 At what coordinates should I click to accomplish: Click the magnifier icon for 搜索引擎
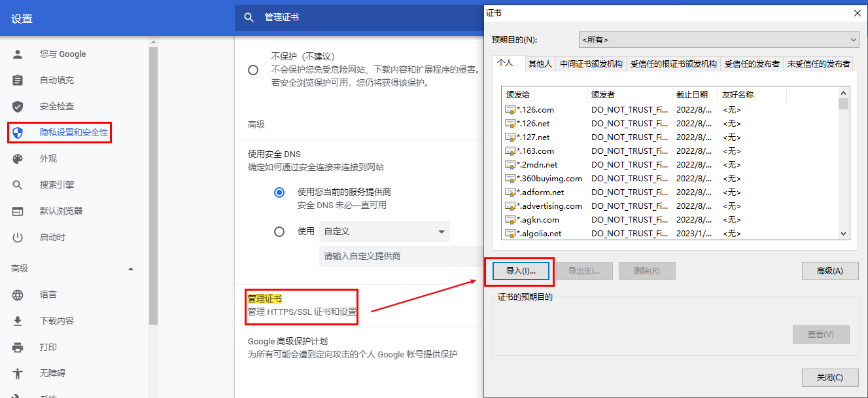click(18, 185)
